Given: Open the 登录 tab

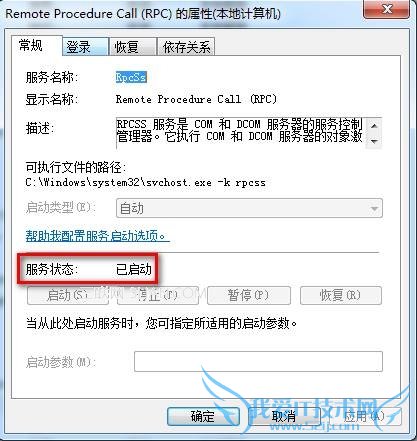Looking at the screenshot, I should (85, 47).
